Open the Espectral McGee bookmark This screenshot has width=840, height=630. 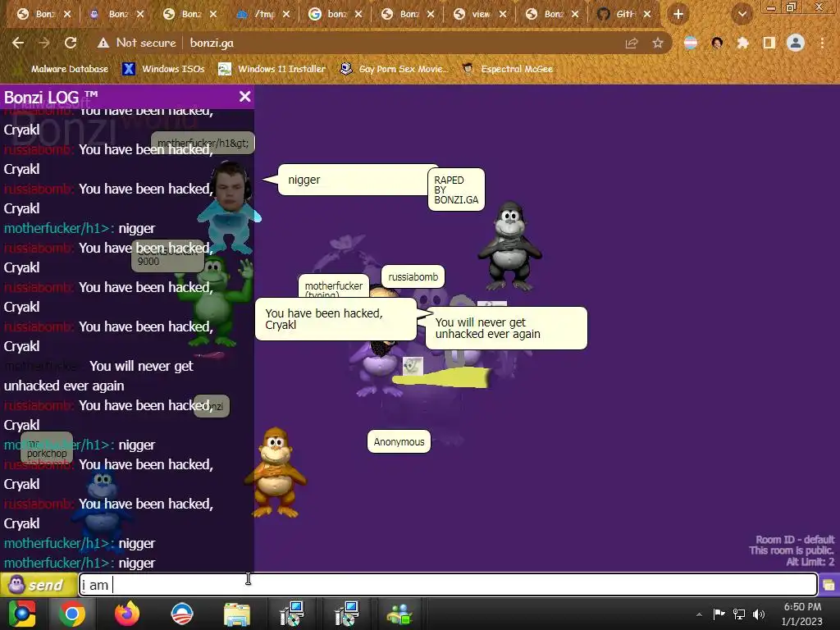tap(508, 69)
